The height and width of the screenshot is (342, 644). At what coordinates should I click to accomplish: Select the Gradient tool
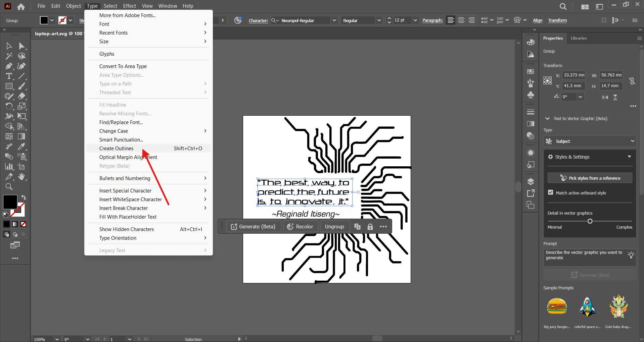(x=22, y=136)
